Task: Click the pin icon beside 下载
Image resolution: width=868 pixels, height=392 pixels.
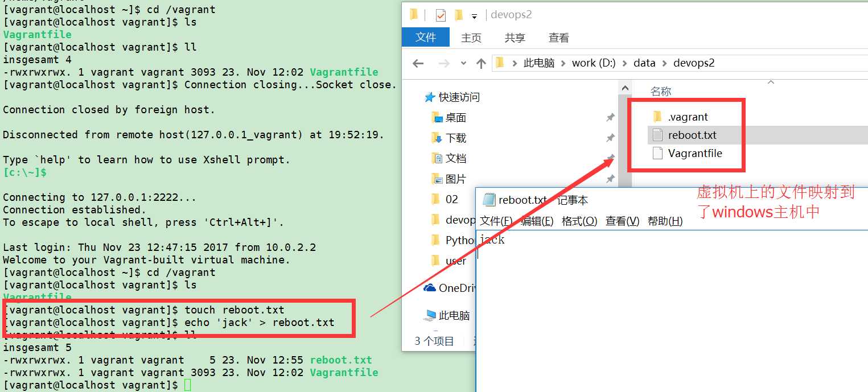Action: [610, 138]
